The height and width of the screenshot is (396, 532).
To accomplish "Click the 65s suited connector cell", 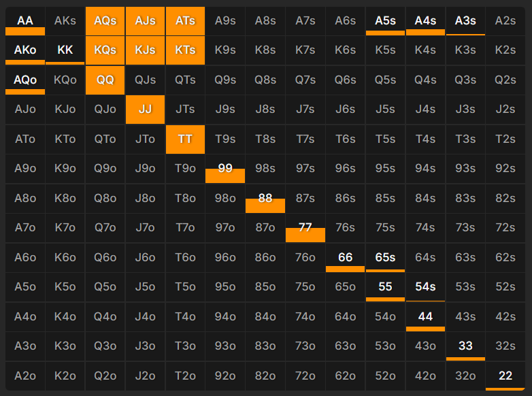I will [x=385, y=257].
